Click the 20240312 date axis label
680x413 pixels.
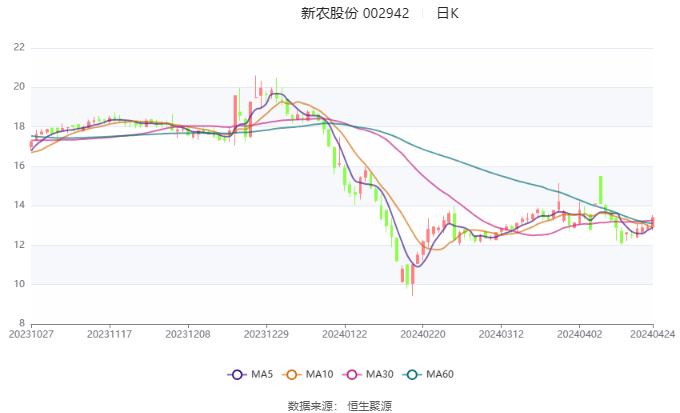click(x=499, y=335)
